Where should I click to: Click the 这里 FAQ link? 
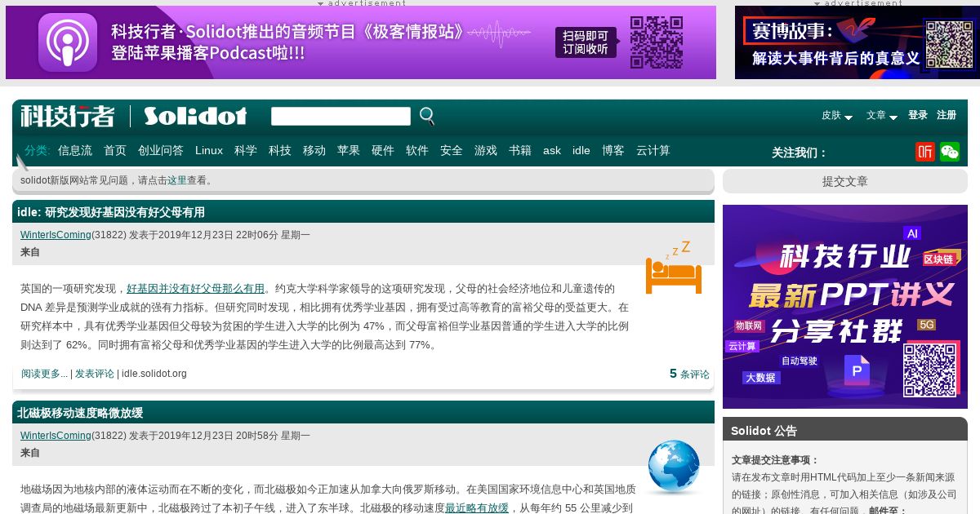pos(177,180)
